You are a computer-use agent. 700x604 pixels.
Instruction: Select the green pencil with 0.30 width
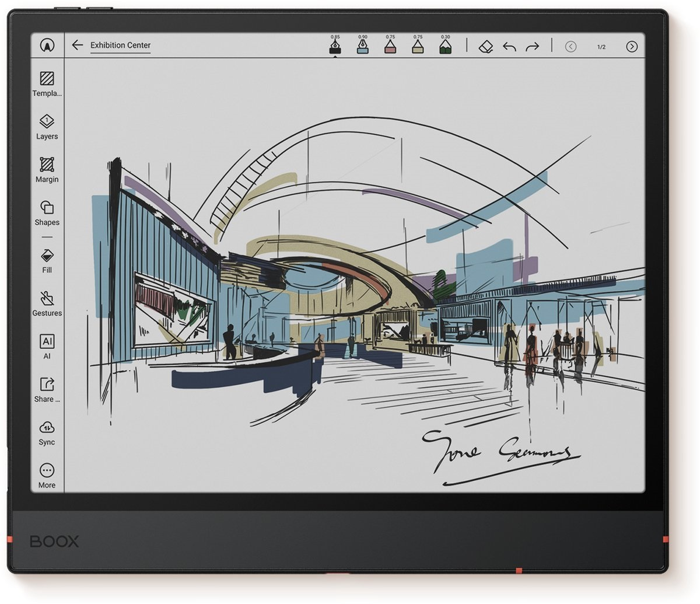point(445,45)
